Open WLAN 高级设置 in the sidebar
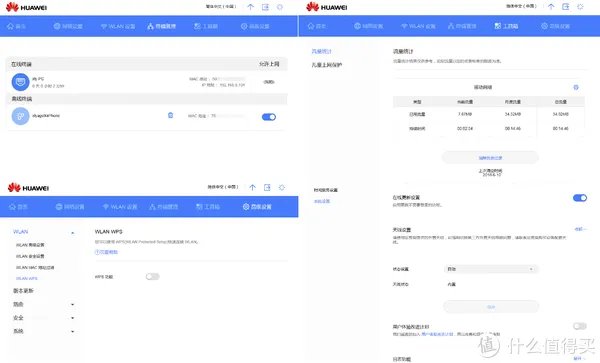 pyautogui.click(x=30, y=245)
